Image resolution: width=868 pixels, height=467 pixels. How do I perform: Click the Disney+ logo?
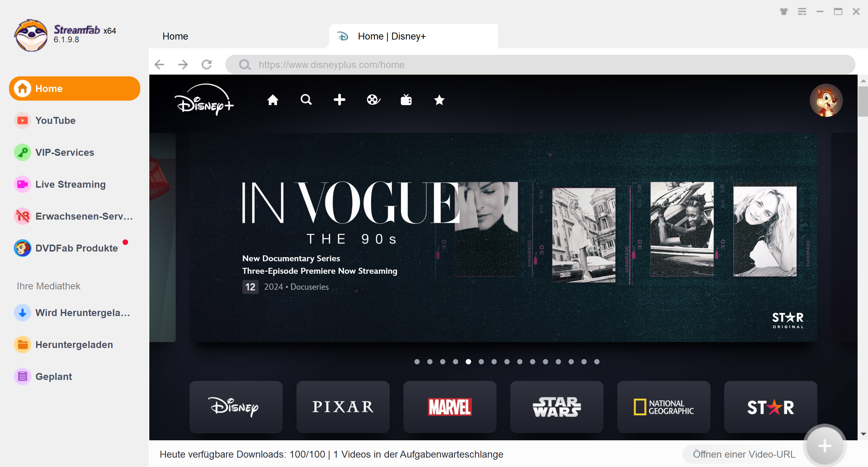coord(204,100)
